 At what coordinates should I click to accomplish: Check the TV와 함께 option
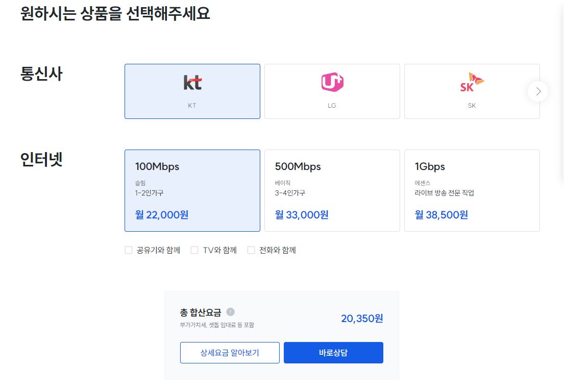pos(194,250)
